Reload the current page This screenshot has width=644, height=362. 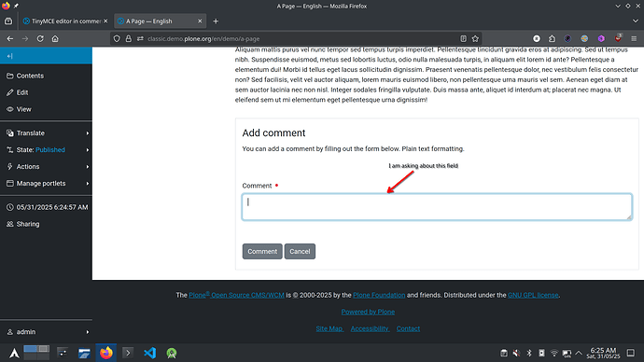[40, 38]
